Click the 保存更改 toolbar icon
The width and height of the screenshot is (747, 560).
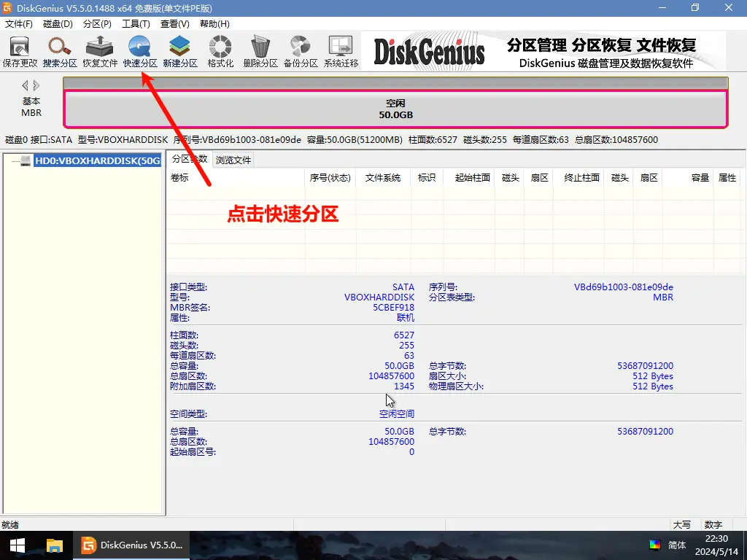[20, 52]
